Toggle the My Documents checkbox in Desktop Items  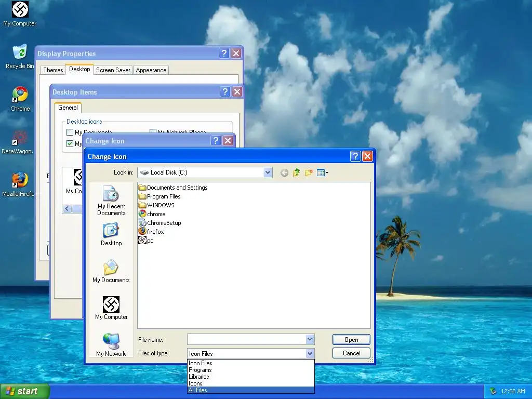pyautogui.click(x=70, y=132)
